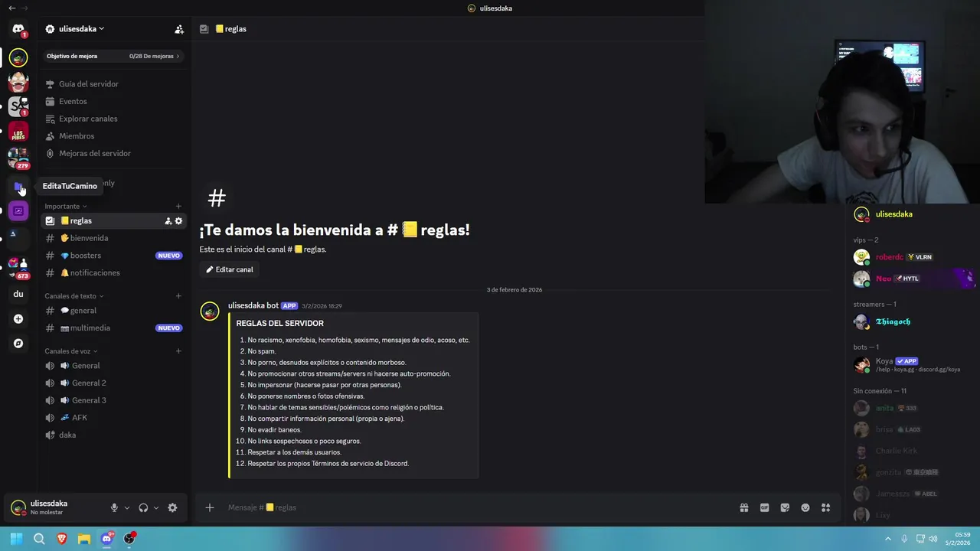This screenshot has height=551, width=980.
Task: Open Discord direct messages home icon
Action: (18, 29)
